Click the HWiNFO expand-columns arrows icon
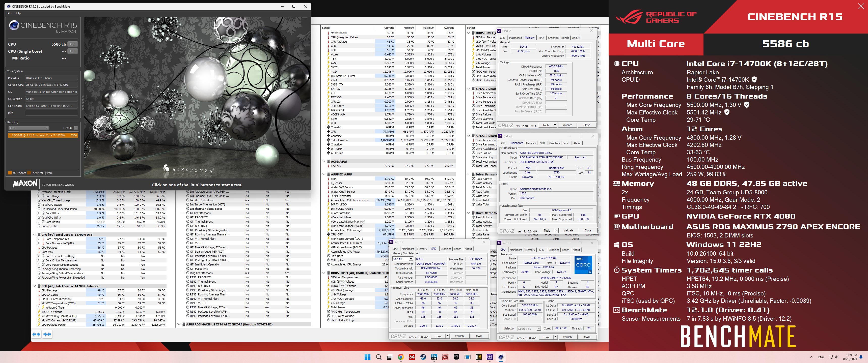This screenshot has height=363, width=868. pos(36,334)
